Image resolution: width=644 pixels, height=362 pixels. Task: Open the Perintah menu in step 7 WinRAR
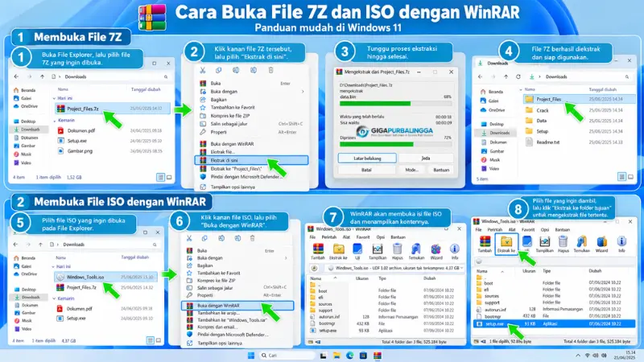click(x=329, y=237)
